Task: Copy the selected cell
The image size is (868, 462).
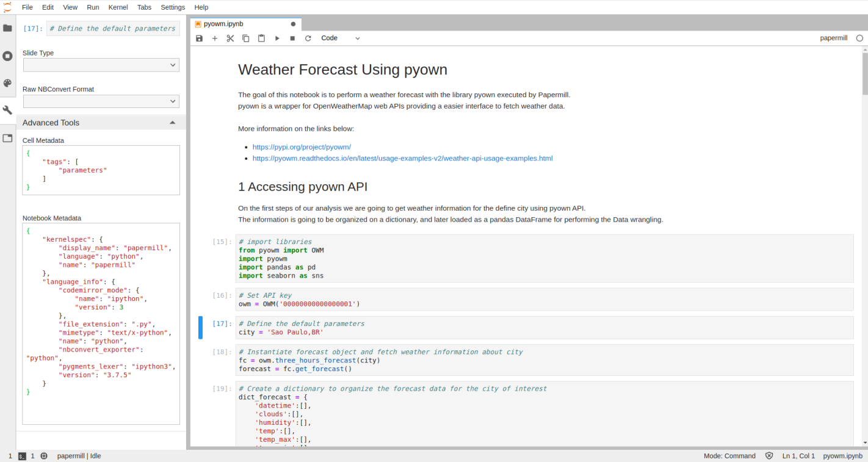Action: click(245, 38)
